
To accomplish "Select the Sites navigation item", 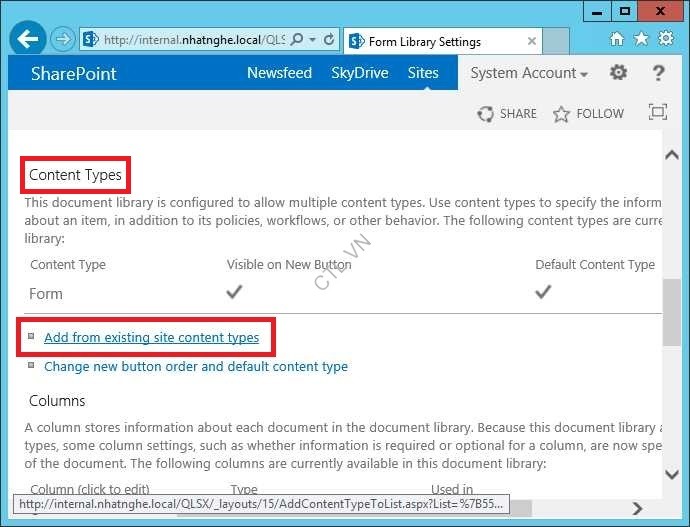I will (423, 73).
